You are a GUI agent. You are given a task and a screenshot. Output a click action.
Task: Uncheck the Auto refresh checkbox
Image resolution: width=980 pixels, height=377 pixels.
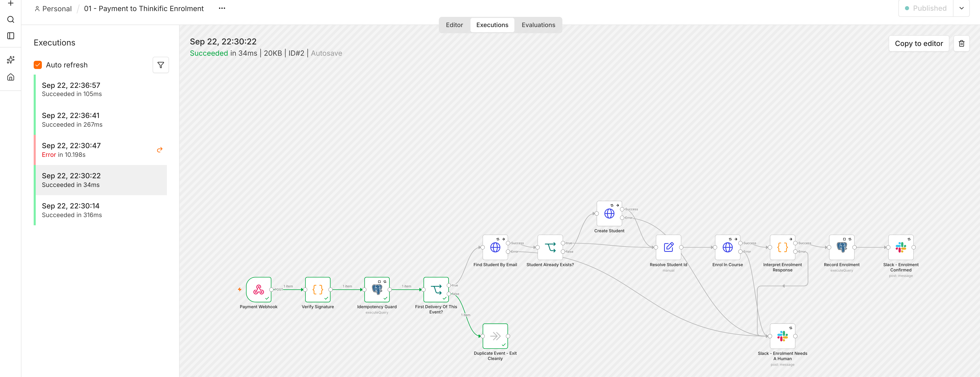pyautogui.click(x=38, y=65)
